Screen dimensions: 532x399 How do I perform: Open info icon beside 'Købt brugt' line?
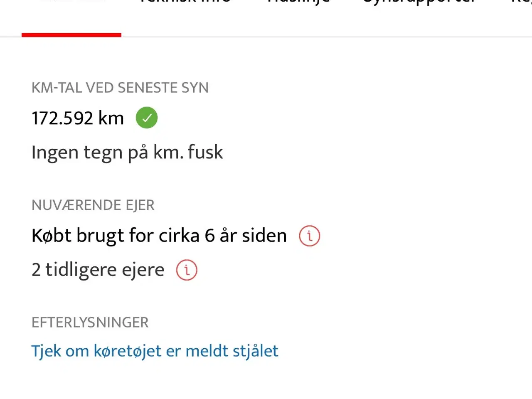coord(310,236)
